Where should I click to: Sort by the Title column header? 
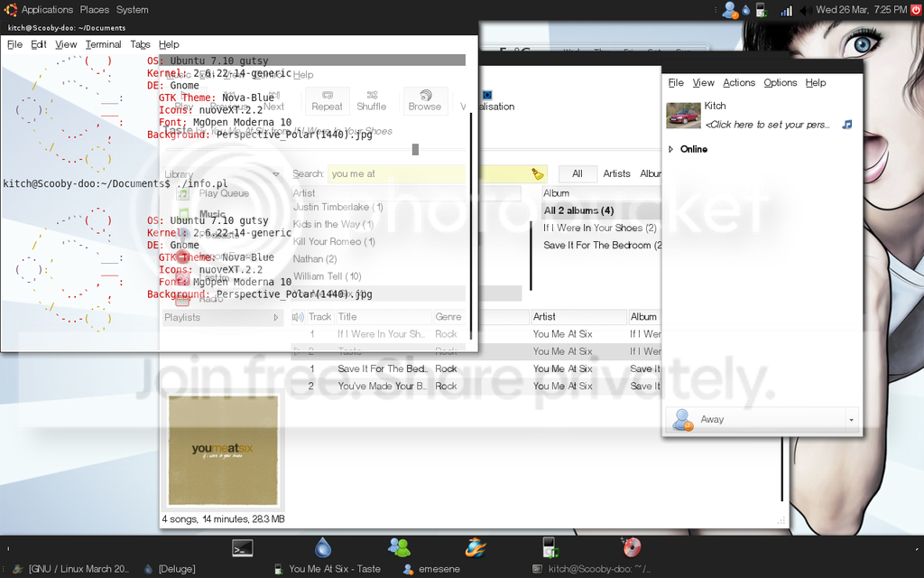[383, 317]
